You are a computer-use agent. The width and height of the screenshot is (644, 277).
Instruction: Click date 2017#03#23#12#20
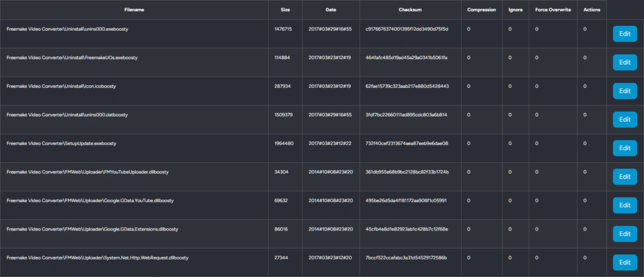(x=330, y=258)
